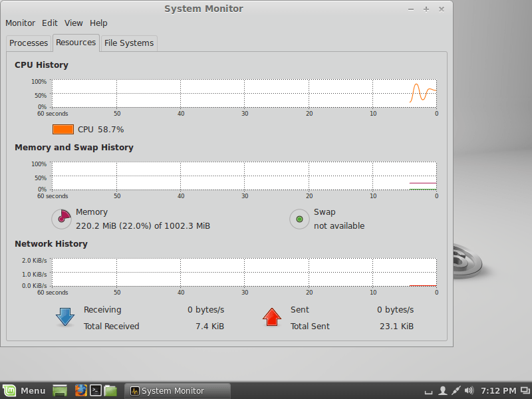Open the Mint Menu button
This screenshot has height=399, width=532.
click(25, 390)
